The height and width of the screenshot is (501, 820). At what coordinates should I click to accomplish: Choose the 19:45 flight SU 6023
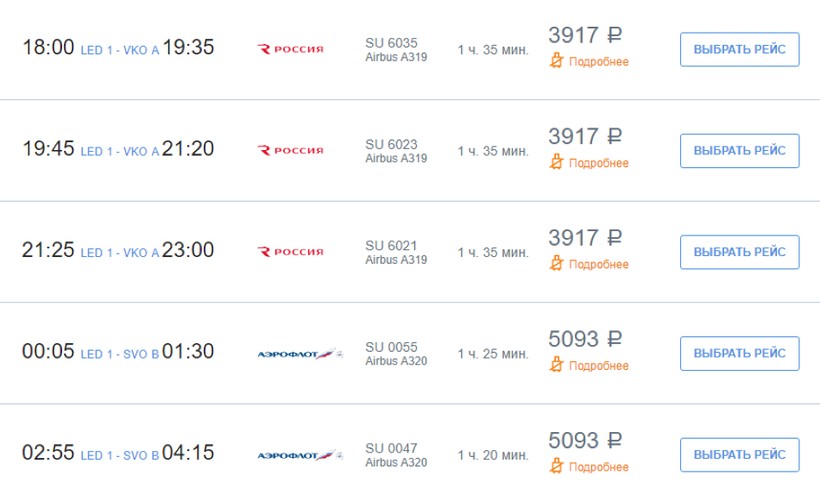click(x=739, y=151)
